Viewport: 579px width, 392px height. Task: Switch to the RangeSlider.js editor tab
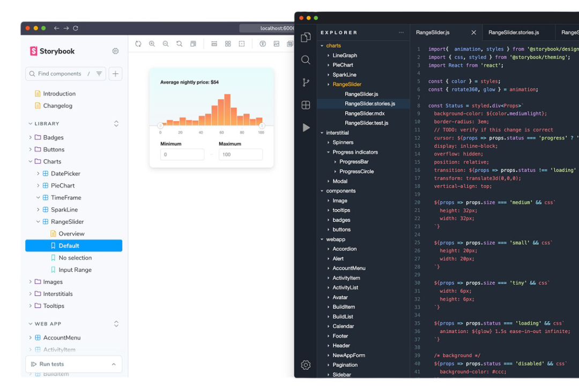(433, 33)
